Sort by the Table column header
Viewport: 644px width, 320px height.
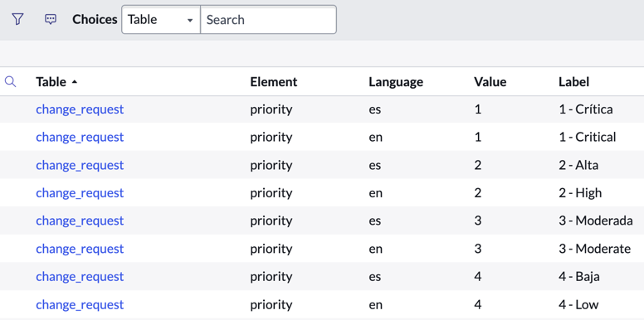pos(51,81)
